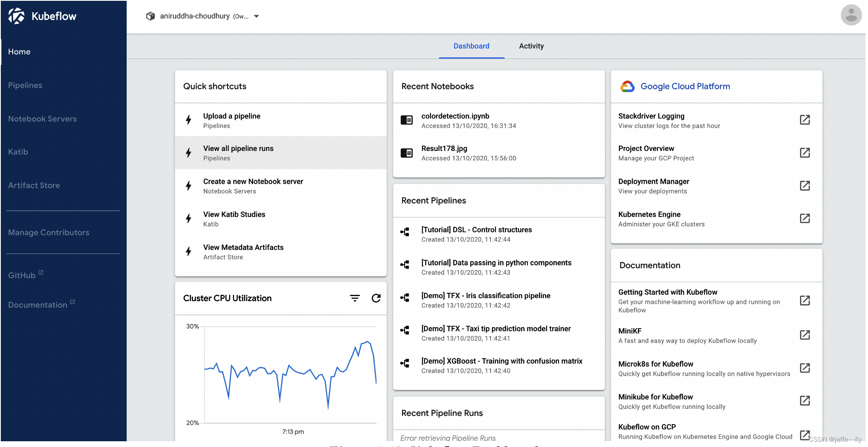The width and height of the screenshot is (868, 447).
Task: Open Getting Started with Kubeflow external icon
Action: (x=805, y=300)
